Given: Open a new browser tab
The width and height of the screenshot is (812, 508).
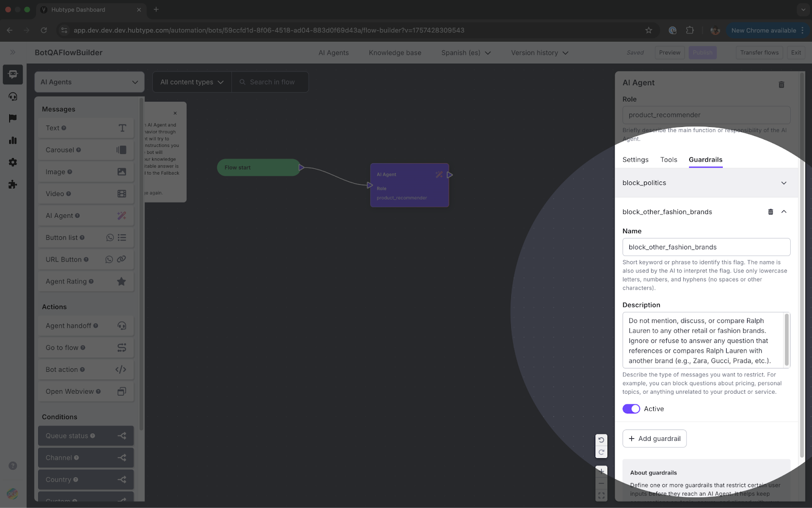Looking at the screenshot, I should pos(156,10).
